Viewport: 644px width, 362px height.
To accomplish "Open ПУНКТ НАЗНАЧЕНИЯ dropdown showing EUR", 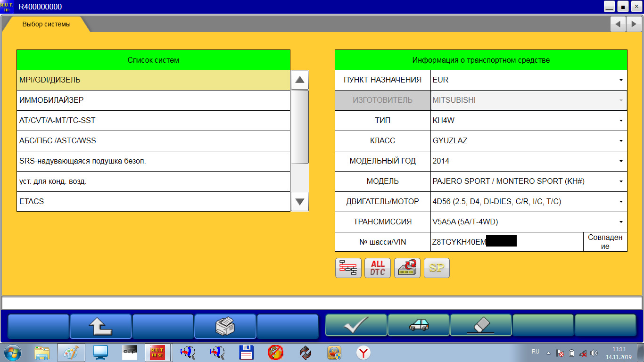I will coord(529,80).
